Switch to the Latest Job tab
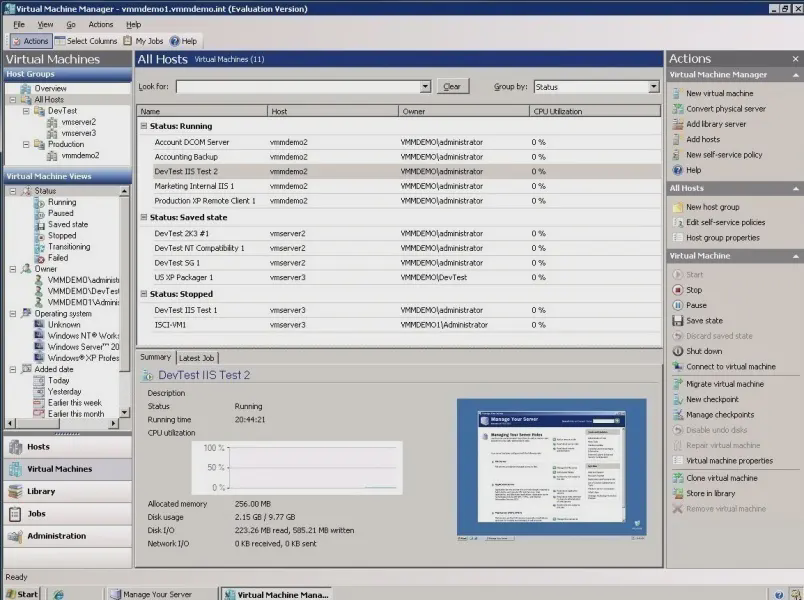 197,357
